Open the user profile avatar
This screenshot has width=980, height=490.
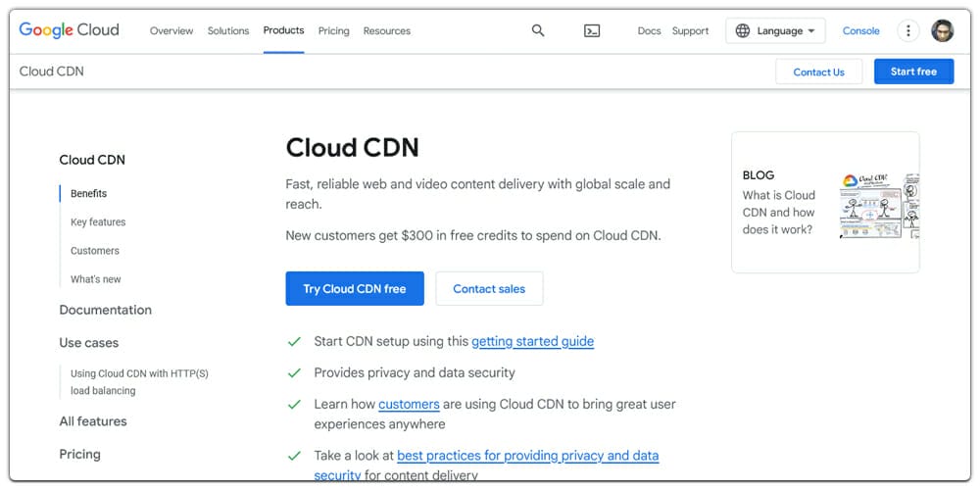coord(942,30)
